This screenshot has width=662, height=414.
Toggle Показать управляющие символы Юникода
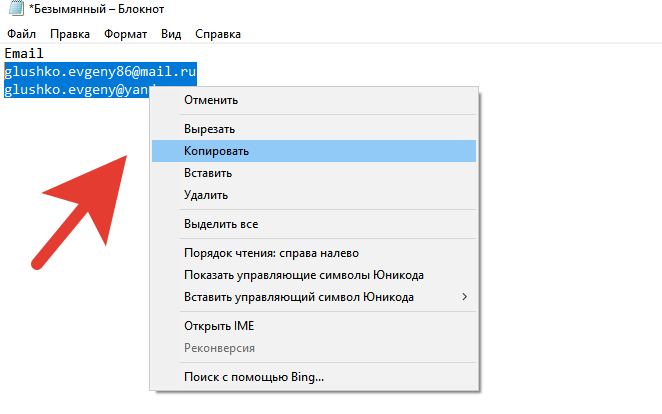303,275
